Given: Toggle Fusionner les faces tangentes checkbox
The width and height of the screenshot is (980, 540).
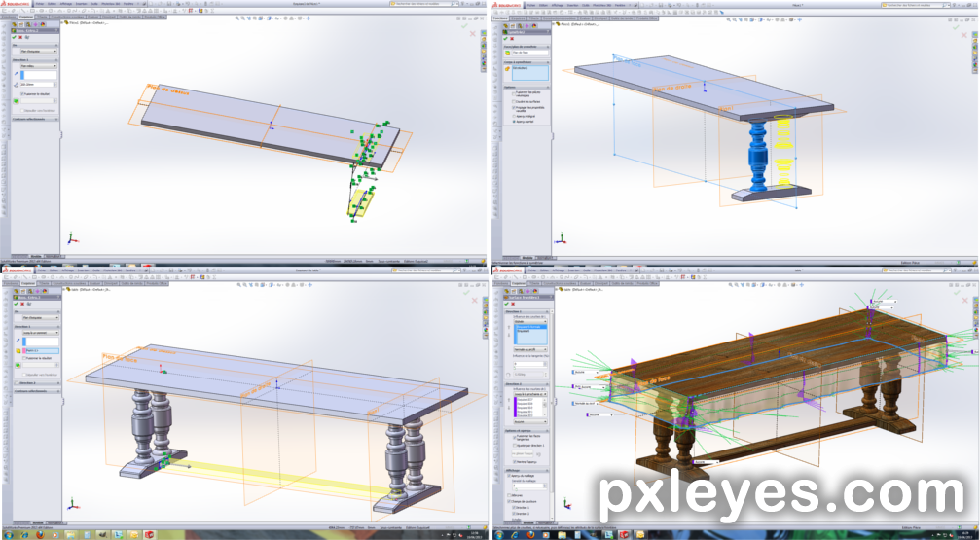Looking at the screenshot, I should 515,438.
